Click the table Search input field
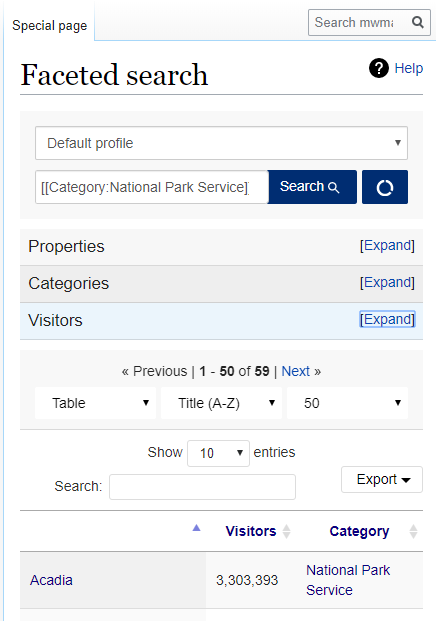This screenshot has height=621, width=436. [x=202, y=487]
